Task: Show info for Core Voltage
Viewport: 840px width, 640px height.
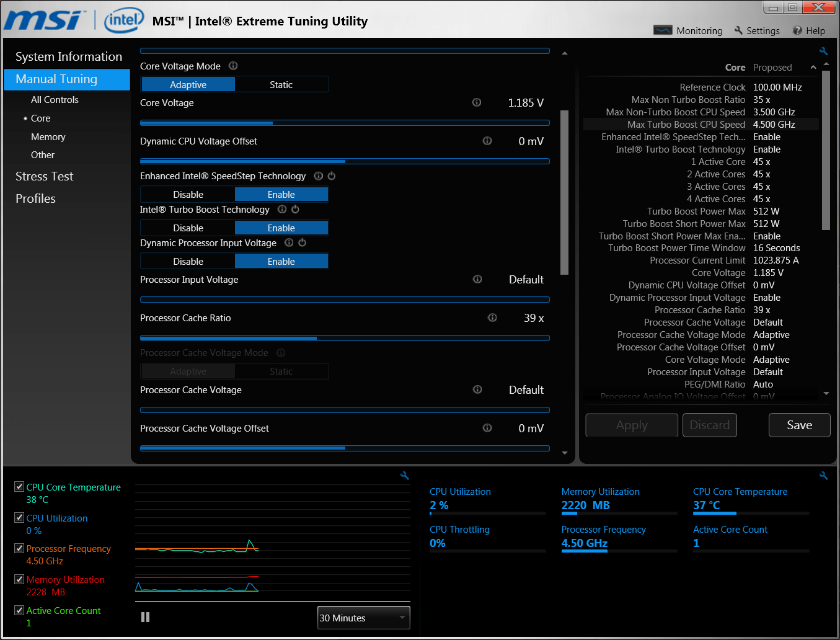Action: 477,102
